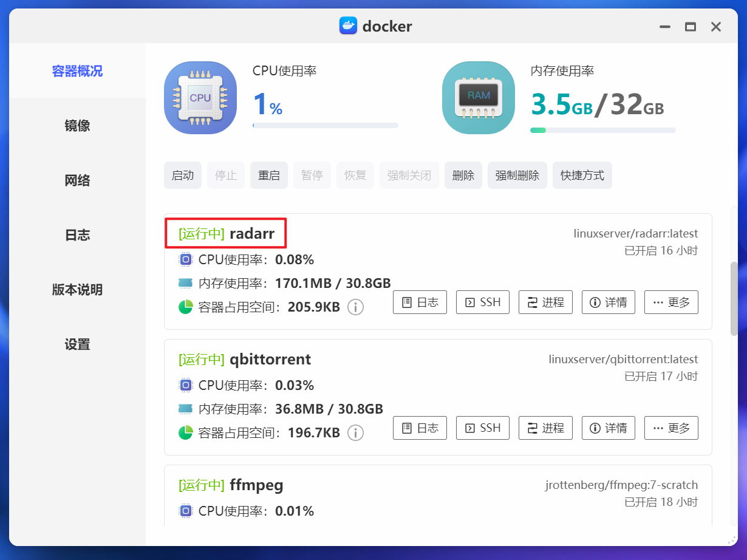
Task: Click radarr memory usage small icon
Action: pos(185,284)
